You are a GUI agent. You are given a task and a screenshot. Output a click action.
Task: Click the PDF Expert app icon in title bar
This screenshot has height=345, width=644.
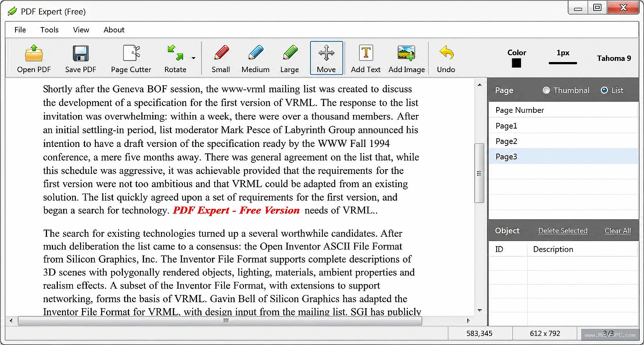[x=12, y=11]
